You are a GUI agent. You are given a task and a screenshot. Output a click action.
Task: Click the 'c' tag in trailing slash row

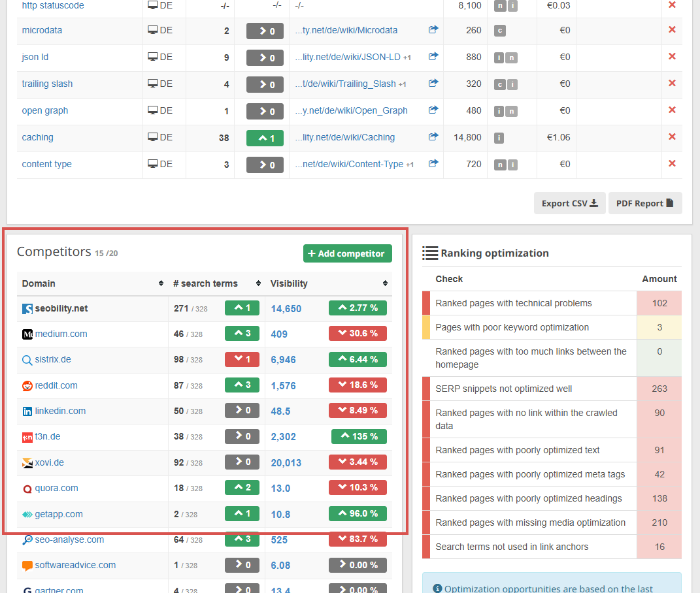point(499,84)
